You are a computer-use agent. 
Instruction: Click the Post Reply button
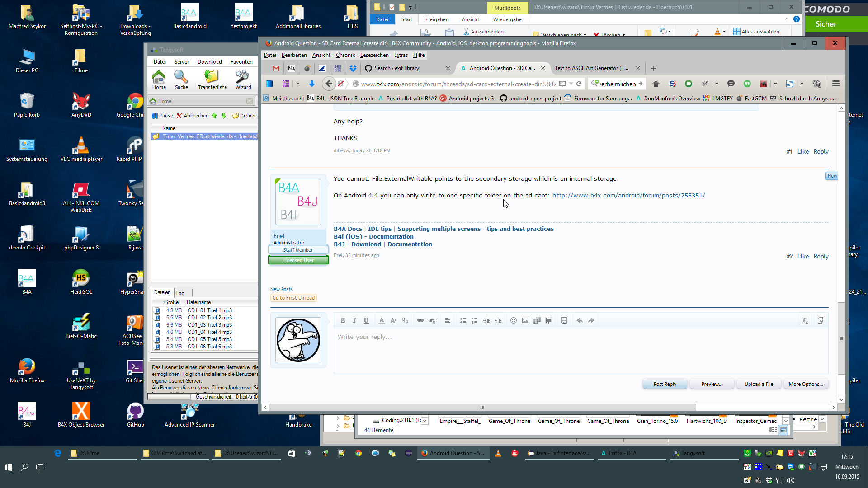(665, 384)
